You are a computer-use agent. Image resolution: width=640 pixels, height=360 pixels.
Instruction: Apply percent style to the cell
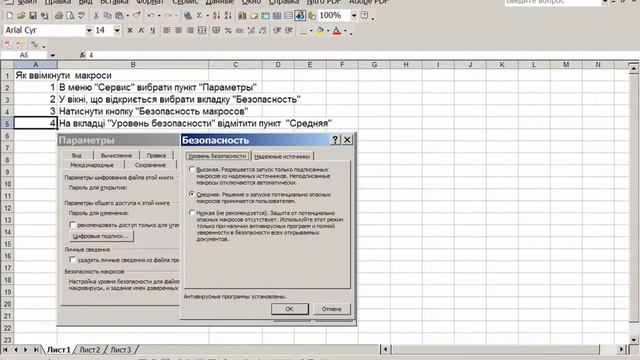point(228,31)
